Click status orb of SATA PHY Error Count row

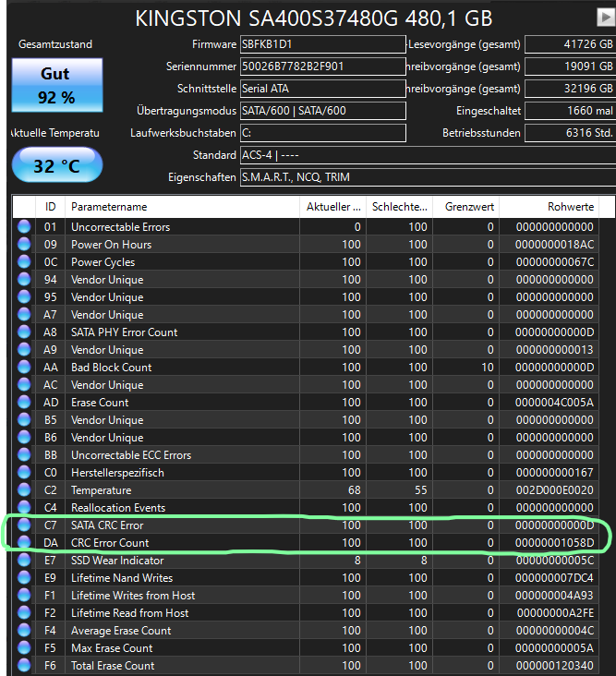[x=24, y=332]
